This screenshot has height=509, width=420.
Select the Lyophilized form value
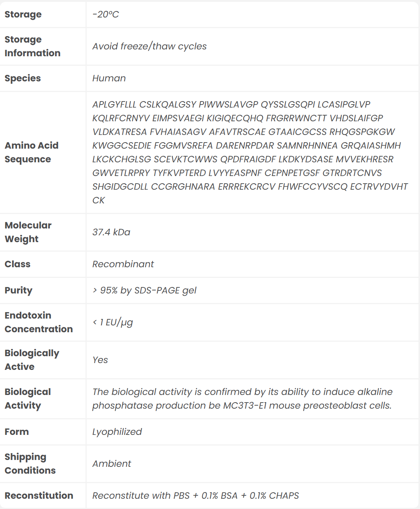pyautogui.click(x=117, y=432)
